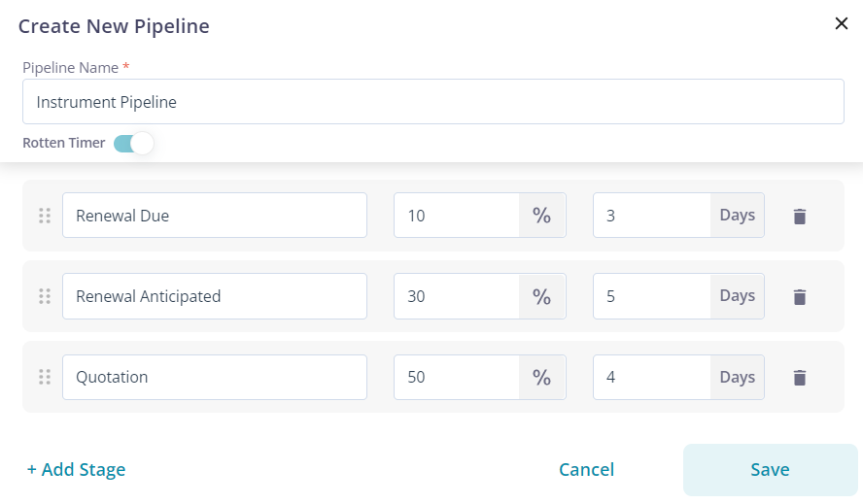Click the 30 percent probability input
Screen dimensions: 863x504
456,296
